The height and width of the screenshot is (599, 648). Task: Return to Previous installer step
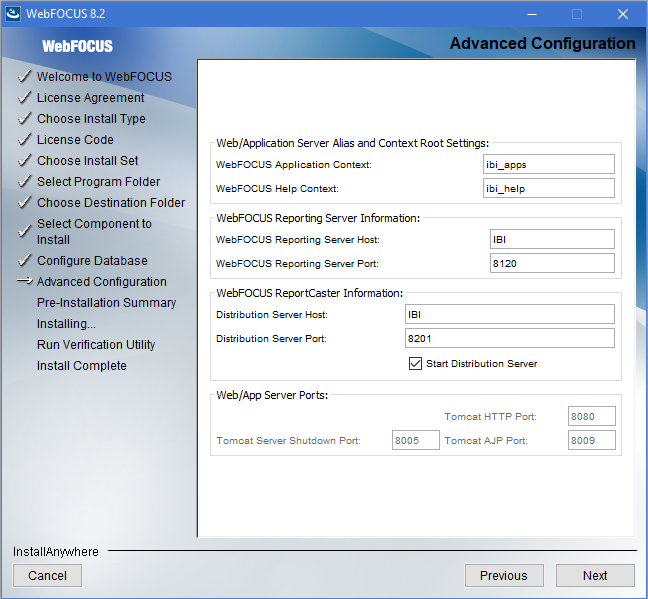click(504, 575)
